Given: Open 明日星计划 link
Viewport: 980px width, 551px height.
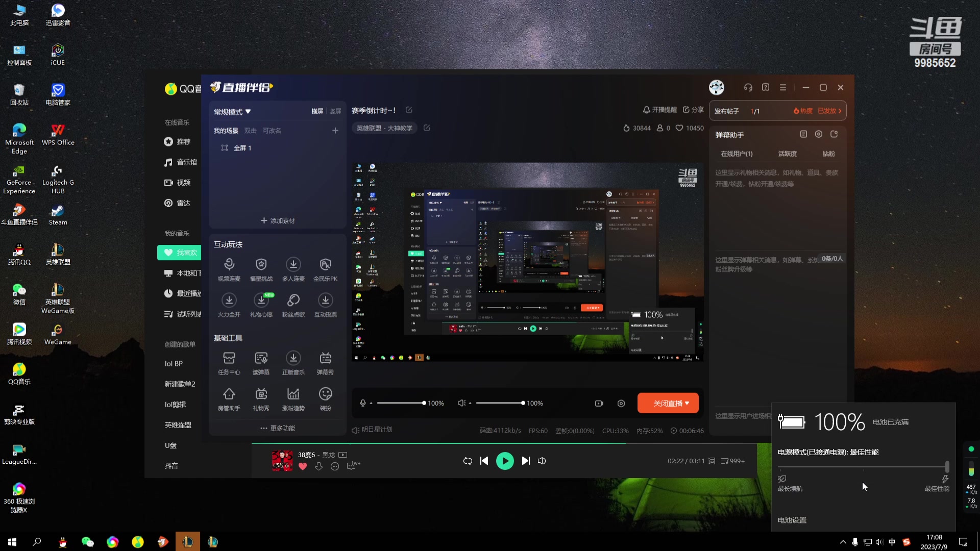Looking at the screenshot, I should [x=372, y=430].
